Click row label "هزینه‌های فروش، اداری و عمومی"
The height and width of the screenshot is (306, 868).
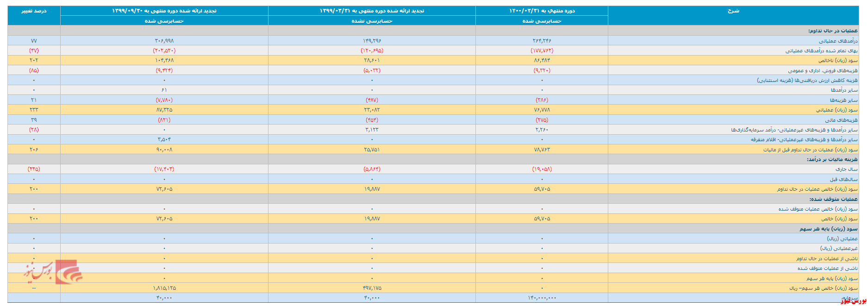click(x=823, y=70)
